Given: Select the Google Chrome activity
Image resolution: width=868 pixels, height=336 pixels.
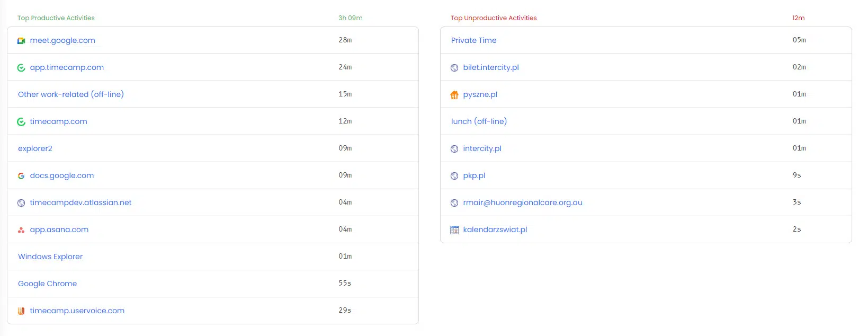Looking at the screenshot, I should click(x=47, y=284).
